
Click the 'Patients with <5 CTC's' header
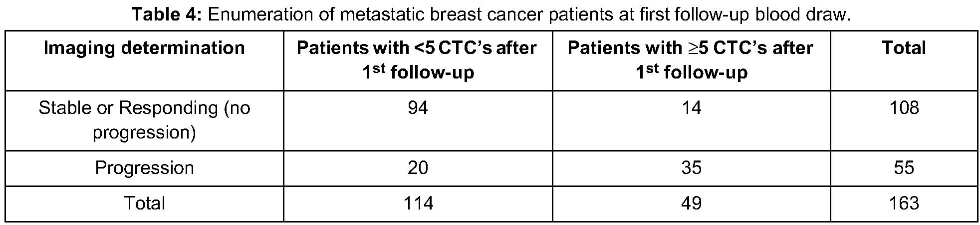pos(417,48)
